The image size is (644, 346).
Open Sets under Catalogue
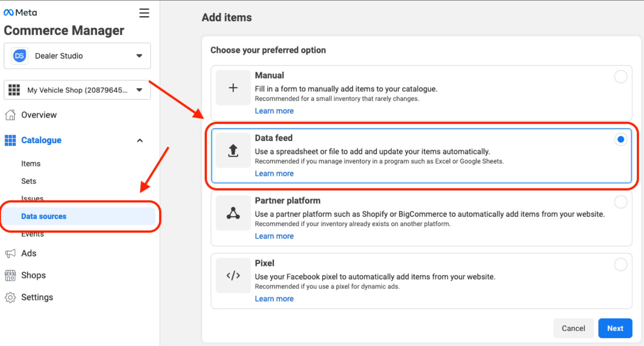click(x=29, y=181)
